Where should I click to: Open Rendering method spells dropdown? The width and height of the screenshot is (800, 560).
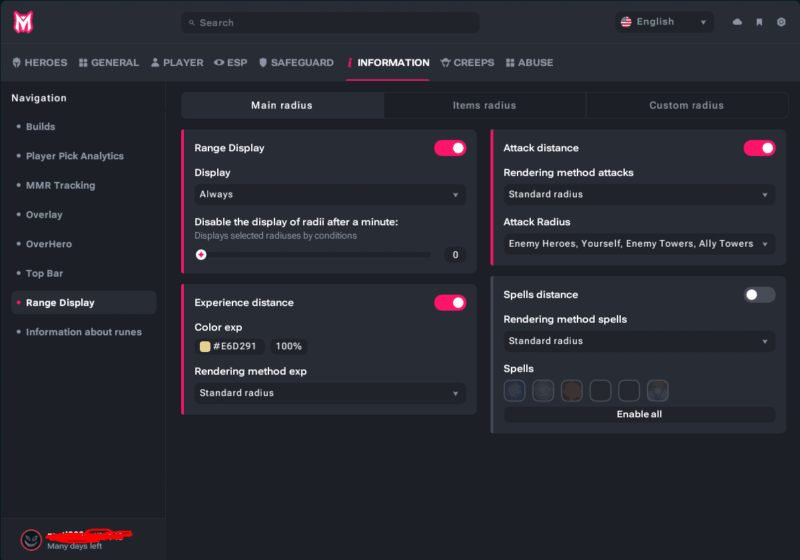(639, 341)
